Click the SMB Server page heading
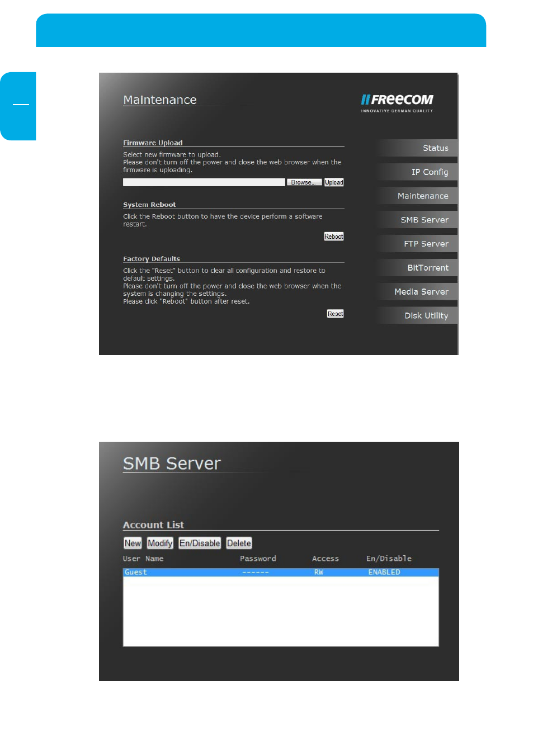Viewport: 533px width, 756px height. pyautogui.click(x=172, y=464)
